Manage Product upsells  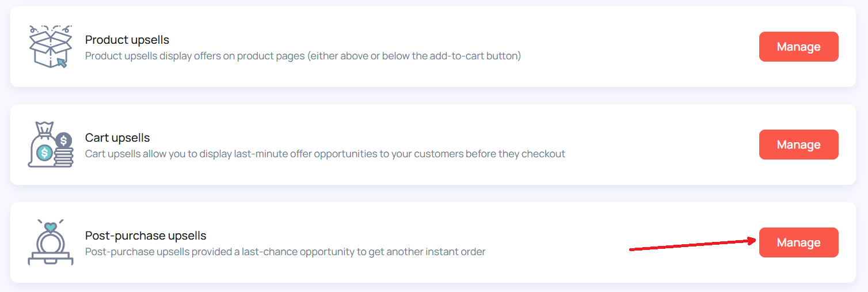coord(798,47)
